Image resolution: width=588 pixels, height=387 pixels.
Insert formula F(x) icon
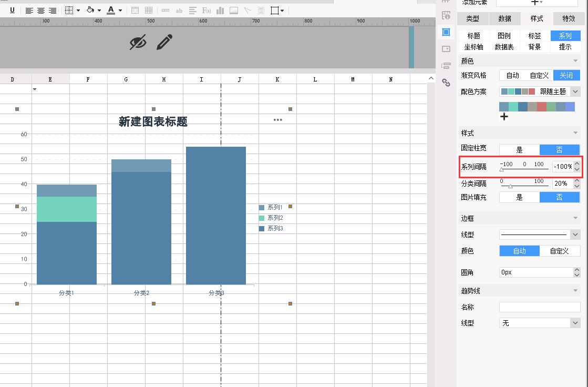tap(207, 11)
